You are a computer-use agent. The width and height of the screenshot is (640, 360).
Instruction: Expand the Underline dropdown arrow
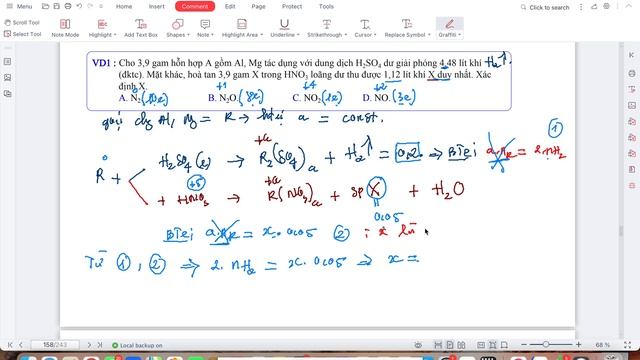[298, 35]
